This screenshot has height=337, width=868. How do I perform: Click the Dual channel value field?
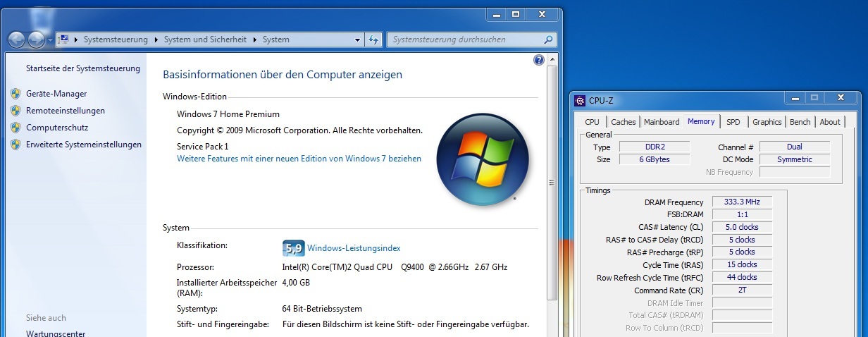tap(795, 147)
